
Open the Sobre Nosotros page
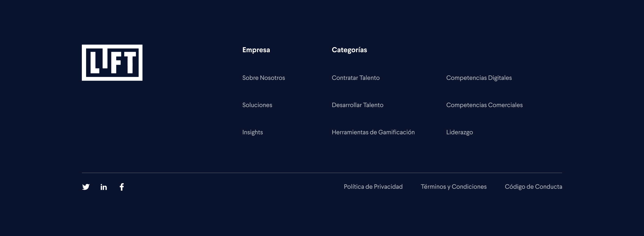(x=263, y=78)
